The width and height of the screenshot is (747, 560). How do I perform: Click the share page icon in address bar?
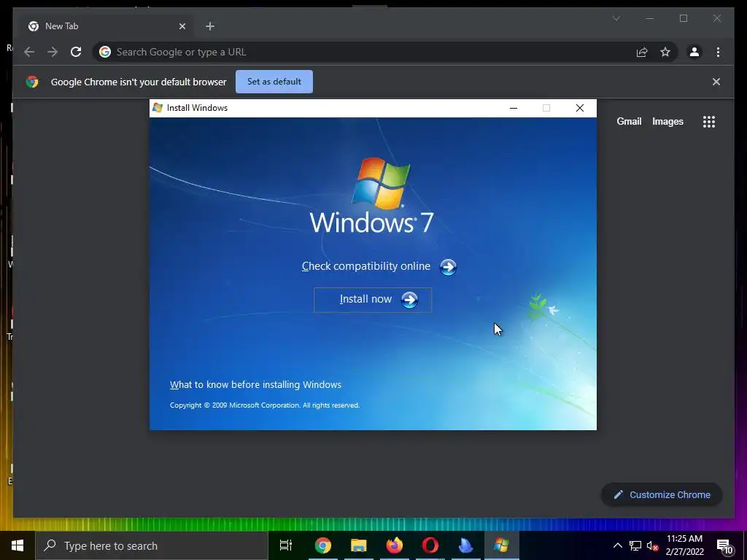click(642, 52)
